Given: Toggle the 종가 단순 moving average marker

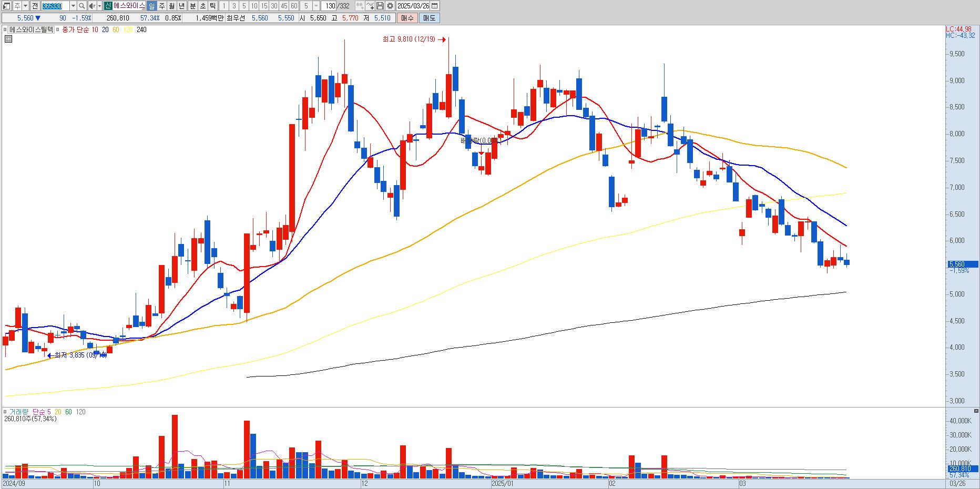Looking at the screenshot, I should pyautogui.click(x=58, y=30).
